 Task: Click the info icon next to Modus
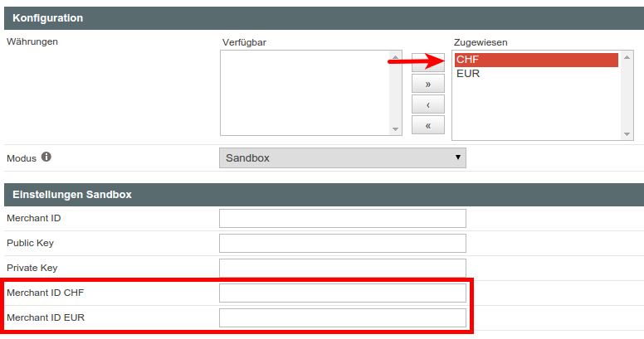[46, 157]
